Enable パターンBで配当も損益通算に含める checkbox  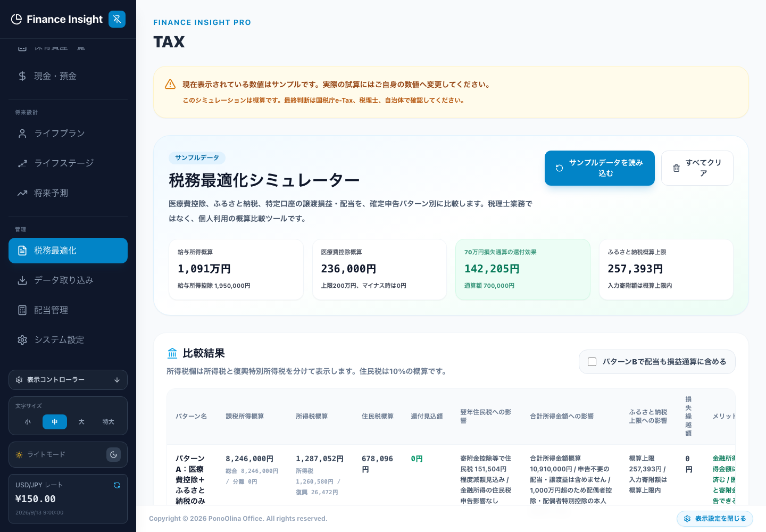(x=592, y=362)
